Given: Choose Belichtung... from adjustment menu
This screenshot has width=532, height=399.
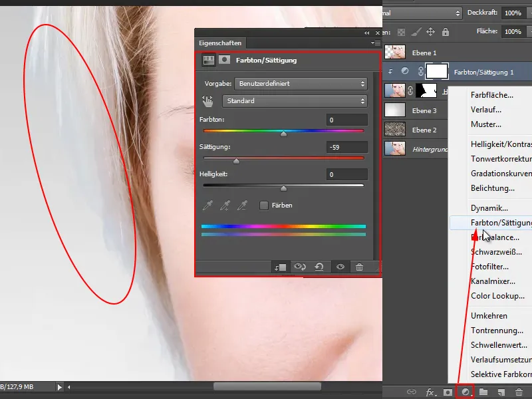Looking at the screenshot, I should pos(492,188).
